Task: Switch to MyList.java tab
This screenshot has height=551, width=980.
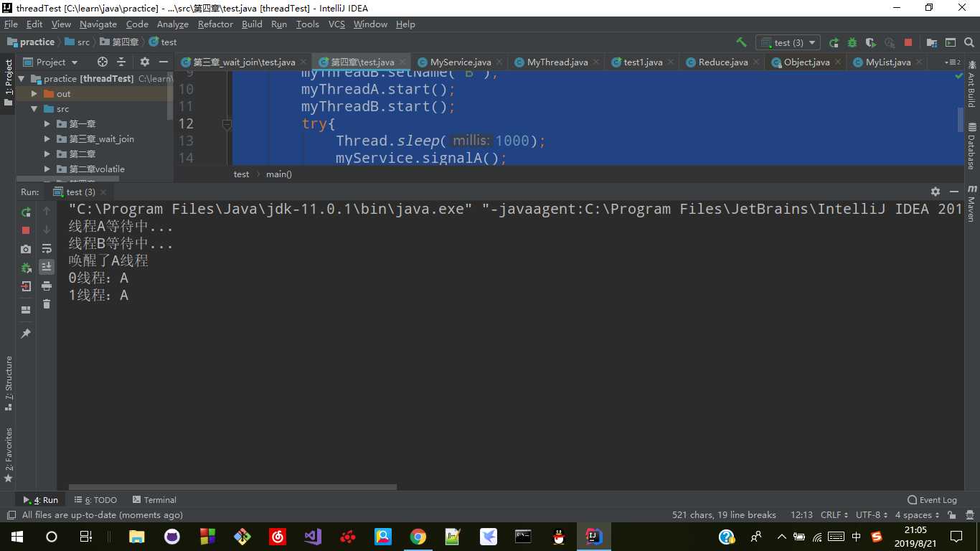Action: 888,62
